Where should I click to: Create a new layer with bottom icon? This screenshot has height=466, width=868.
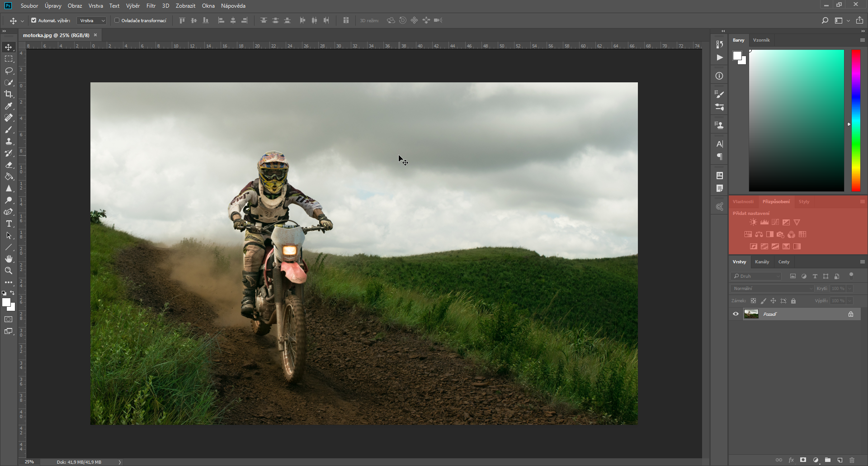(840, 460)
